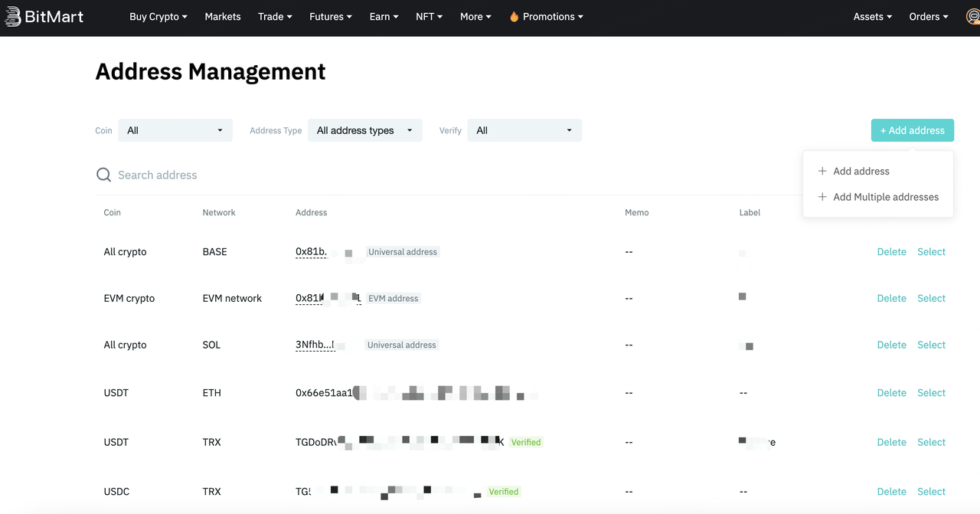The image size is (980, 514).
Task: Select the USDC TRX address row
Action: click(x=931, y=492)
